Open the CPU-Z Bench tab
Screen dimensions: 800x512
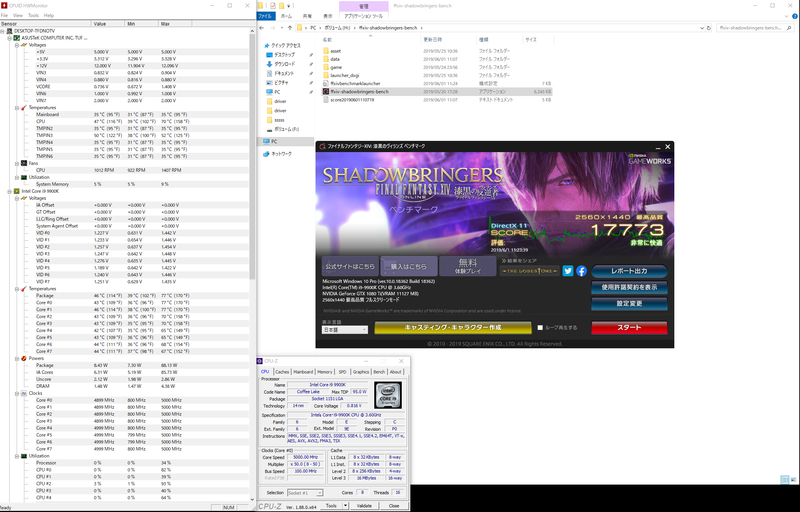coord(379,372)
